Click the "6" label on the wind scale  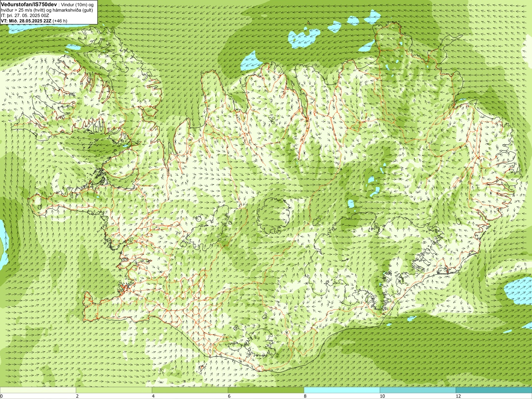(229, 396)
